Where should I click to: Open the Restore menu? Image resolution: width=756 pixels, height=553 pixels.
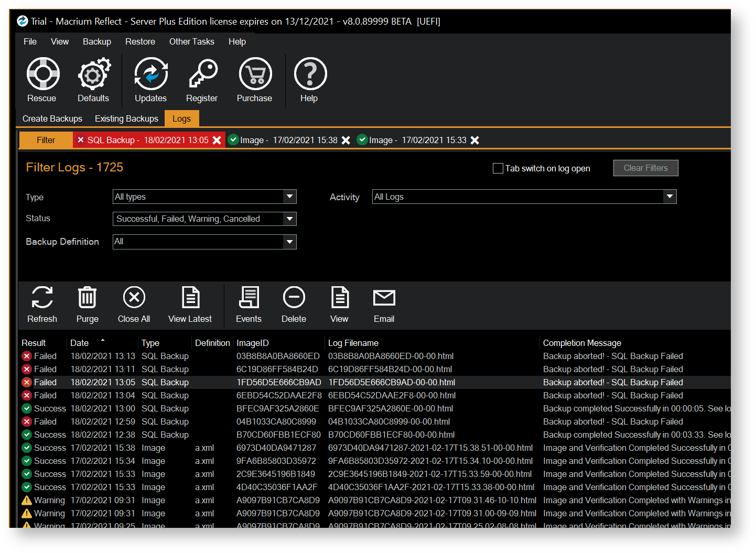coord(140,41)
